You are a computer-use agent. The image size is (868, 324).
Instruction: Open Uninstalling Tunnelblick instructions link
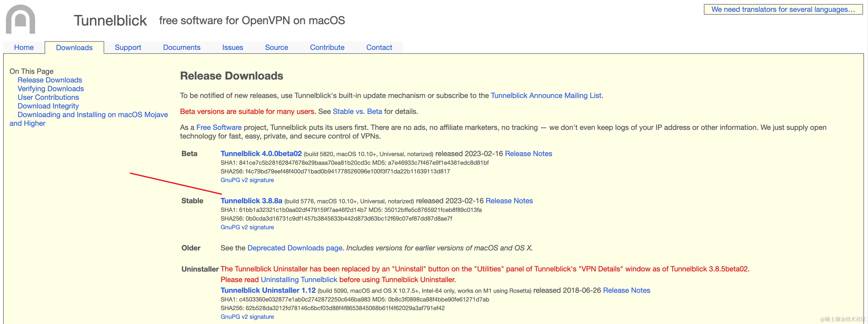click(x=299, y=280)
